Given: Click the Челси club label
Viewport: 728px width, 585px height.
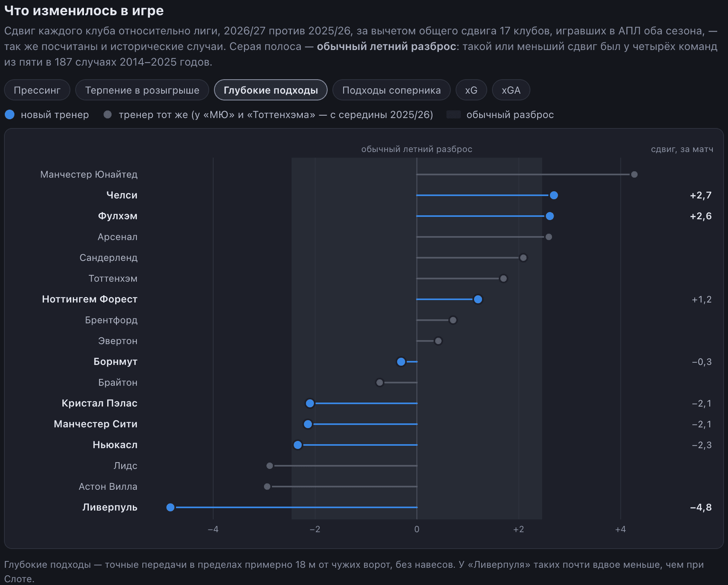Looking at the screenshot, I should tap(122, 195).
